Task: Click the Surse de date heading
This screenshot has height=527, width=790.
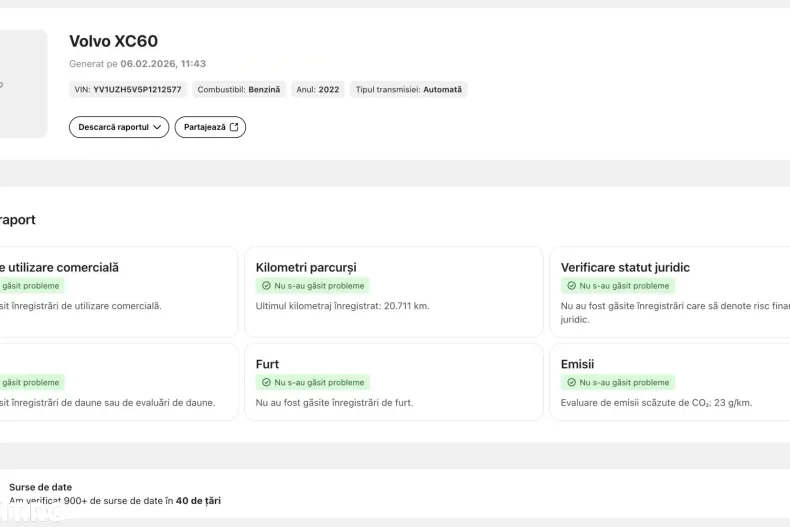Action: click(40, 487)
